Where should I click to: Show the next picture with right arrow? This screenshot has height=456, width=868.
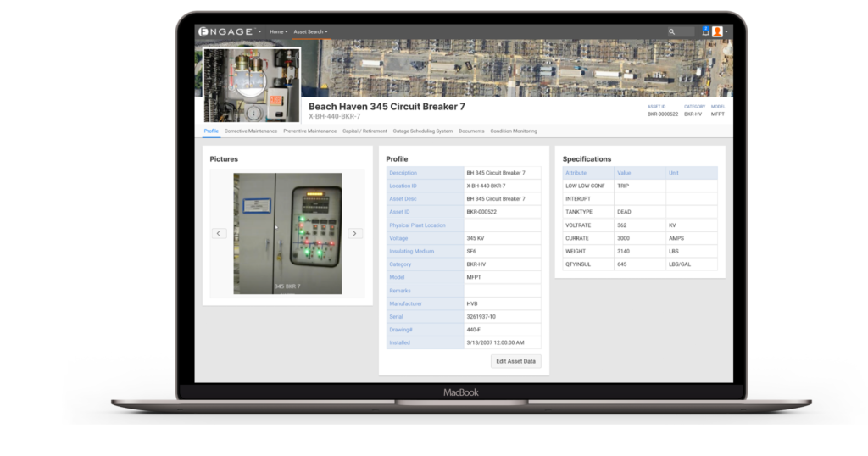pyautogui.click(x=355, y=233)
